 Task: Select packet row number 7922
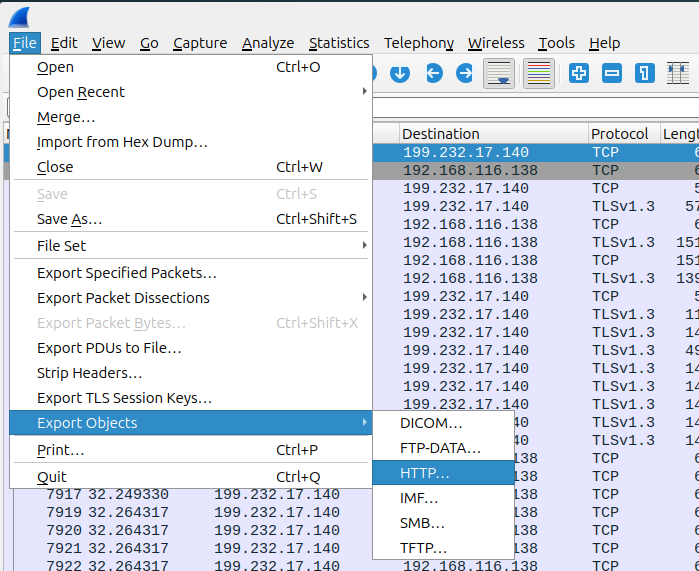pyautogui.click(x=357, y=565)
